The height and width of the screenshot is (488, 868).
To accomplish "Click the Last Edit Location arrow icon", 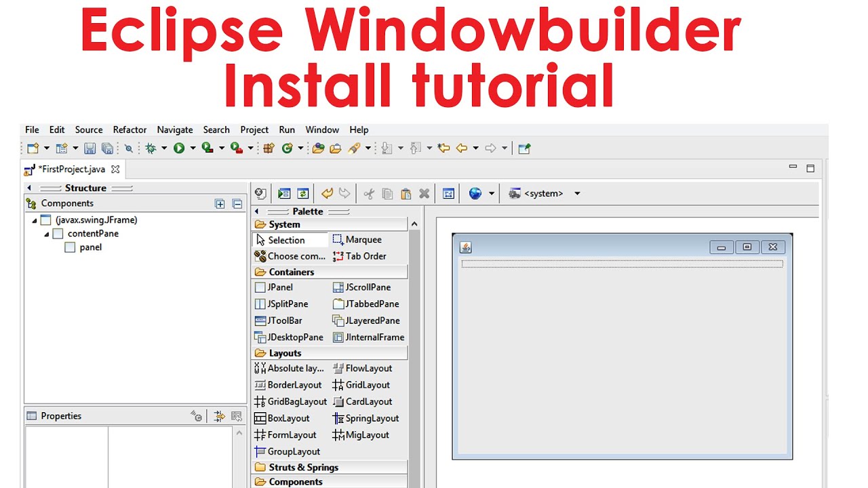I will tap(444, 148).
